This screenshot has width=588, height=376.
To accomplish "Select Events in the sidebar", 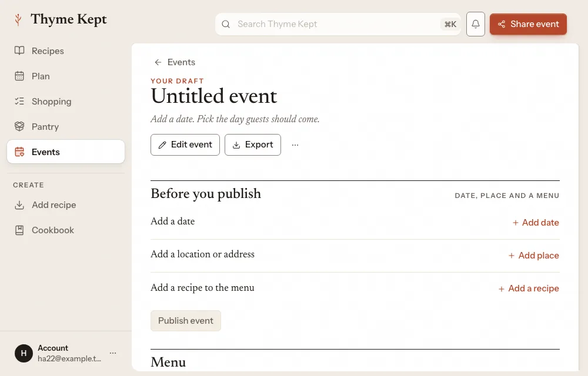I will 66,152.
